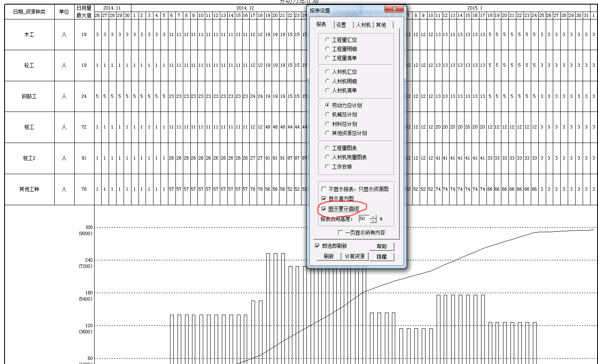Click max value 78 in 其他工种 row
This screenshot has height=364, width=598.
pyautogui.click(x=84, y=189)
